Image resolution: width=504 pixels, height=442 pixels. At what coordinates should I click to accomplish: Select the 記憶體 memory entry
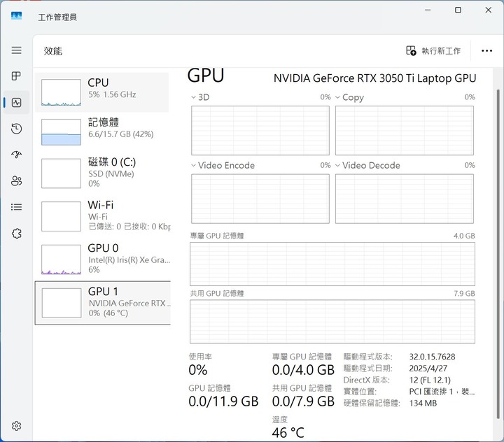pos(102,131)
